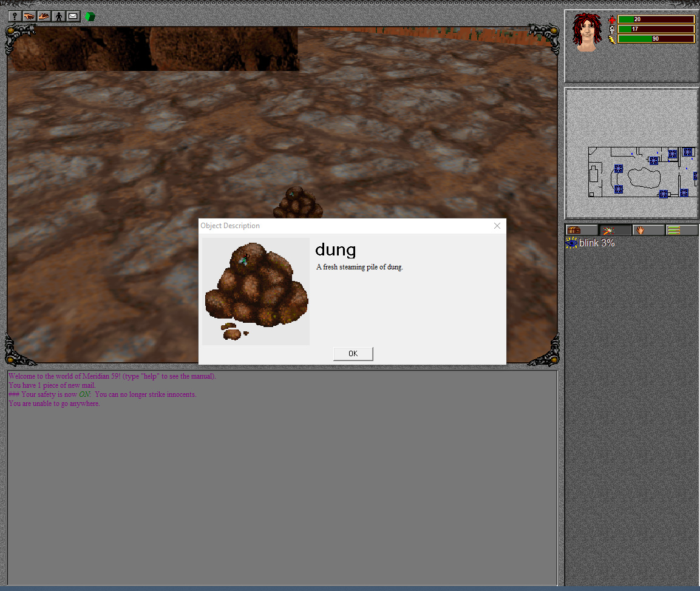Screen dimensions: 700x591
Task: Click the black human figure toolbar icon
Action: (59, 16)
